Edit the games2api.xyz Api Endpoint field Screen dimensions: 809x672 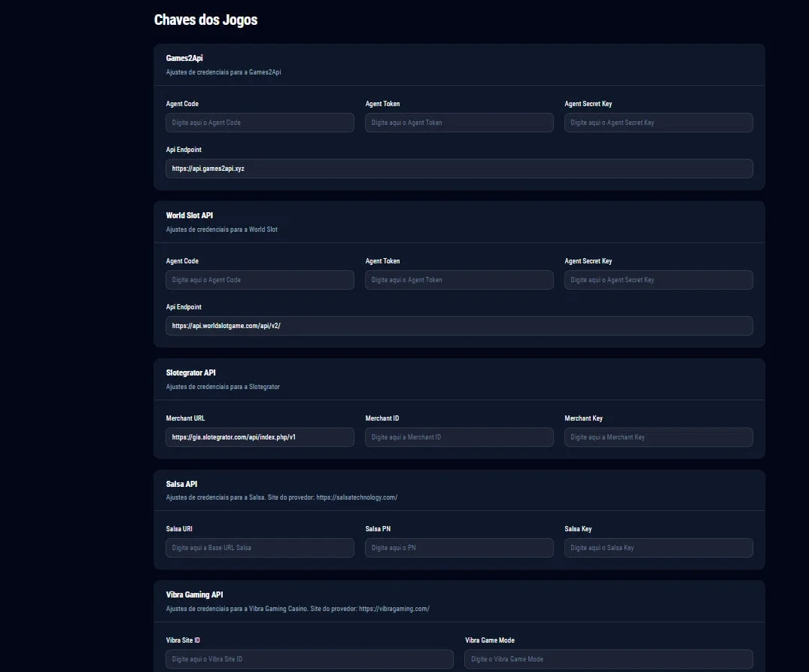click(459, 169)
